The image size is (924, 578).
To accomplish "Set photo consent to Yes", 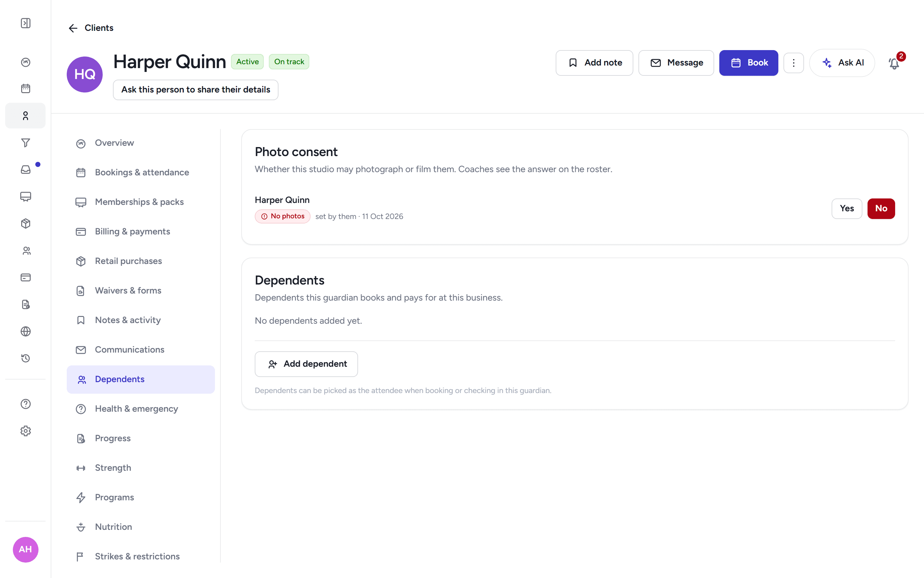I will (x=846, y=208).
